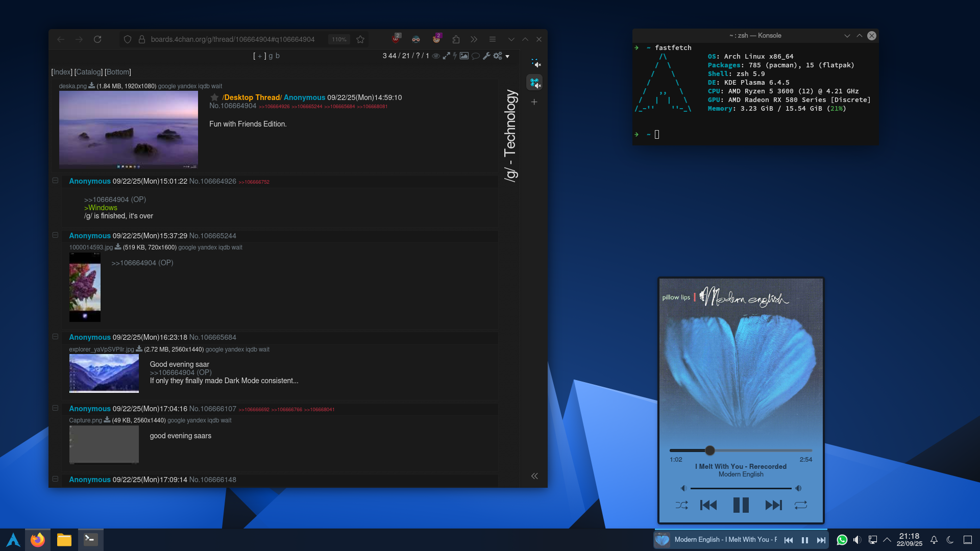Search Capture.png with yandex link
Screen dimensions: 980x551
click(x=197, y=420)
